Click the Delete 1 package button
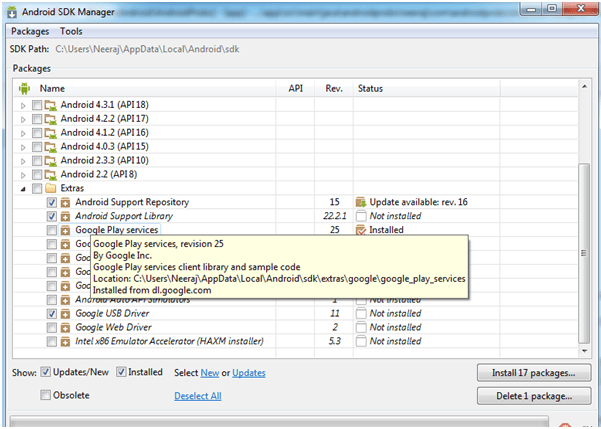601x429 pixels. (x=534, y=396)
